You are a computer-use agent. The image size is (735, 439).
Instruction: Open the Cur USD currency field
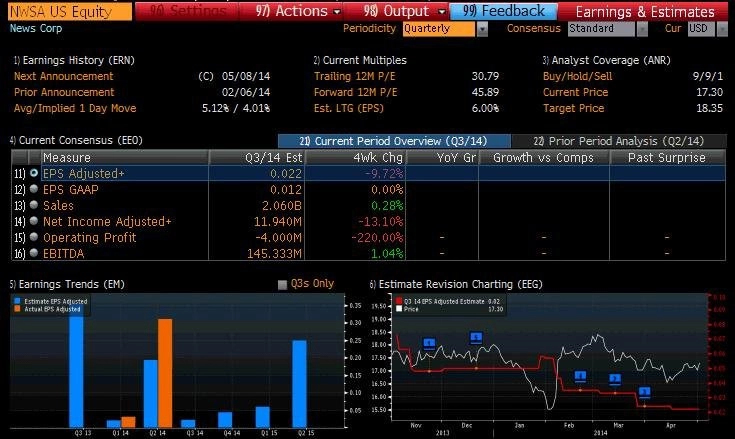tap(701, 29)
